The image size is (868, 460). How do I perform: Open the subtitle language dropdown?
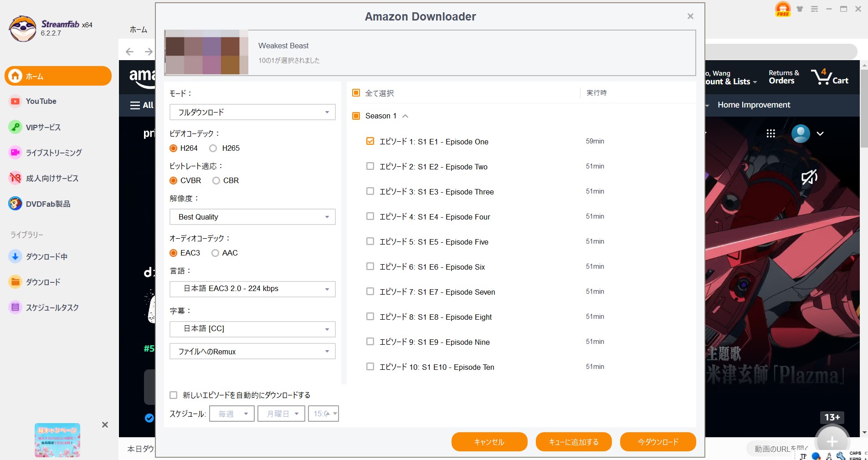pos(252,329)
